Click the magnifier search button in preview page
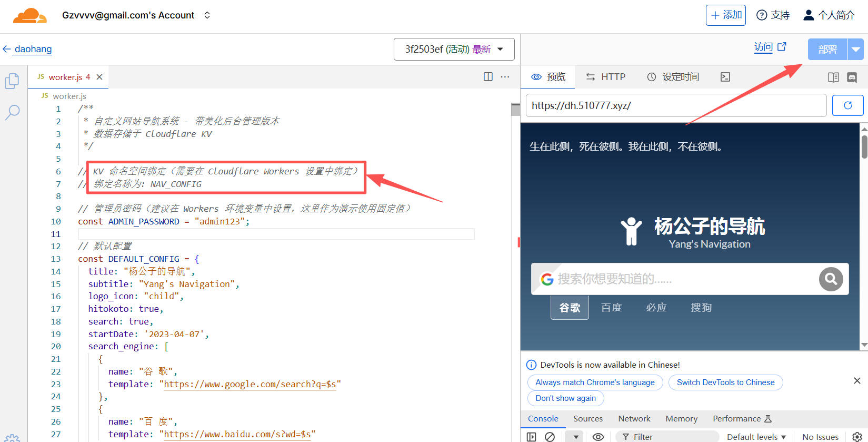 (831, 279)
